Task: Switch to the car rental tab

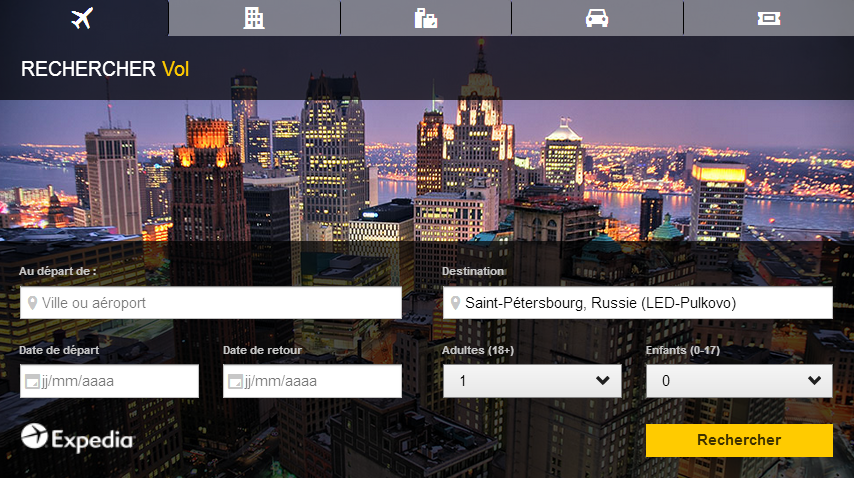Action: click(x=597, y=18)
